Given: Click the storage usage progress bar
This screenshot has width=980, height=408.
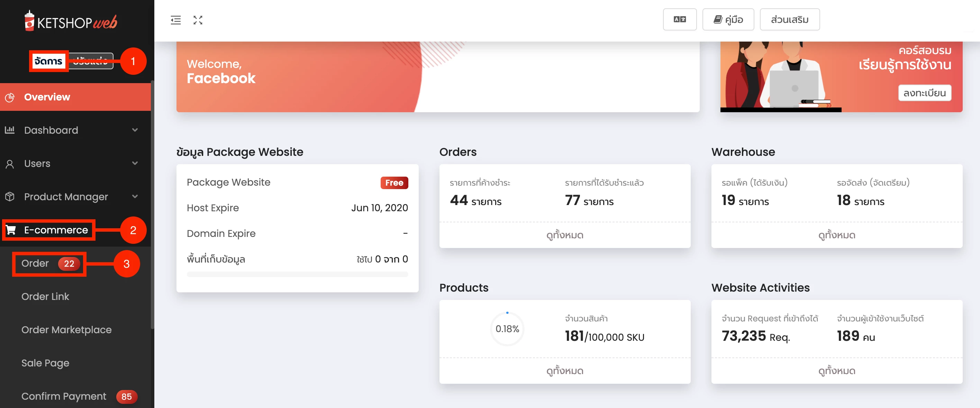Looking at the screenshot, I should pos(297,274).
